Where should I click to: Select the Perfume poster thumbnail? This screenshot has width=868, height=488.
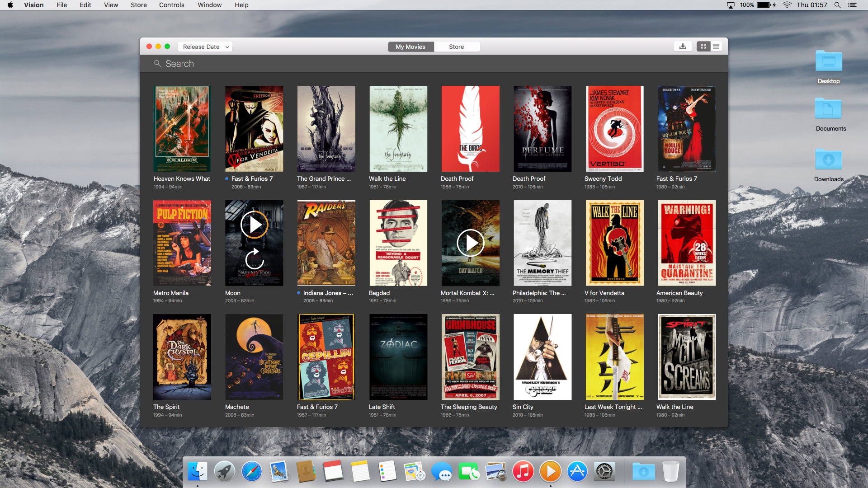click(x=542, y=129)
